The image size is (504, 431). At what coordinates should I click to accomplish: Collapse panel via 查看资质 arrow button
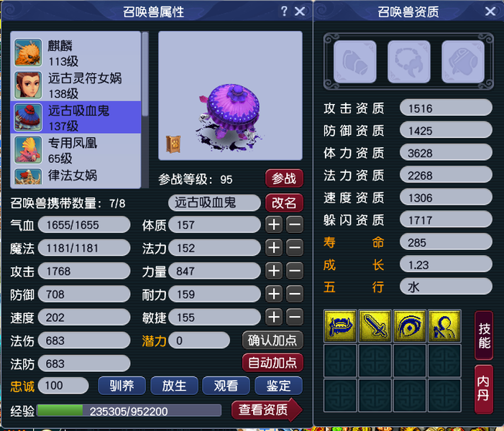pos(267,409)
